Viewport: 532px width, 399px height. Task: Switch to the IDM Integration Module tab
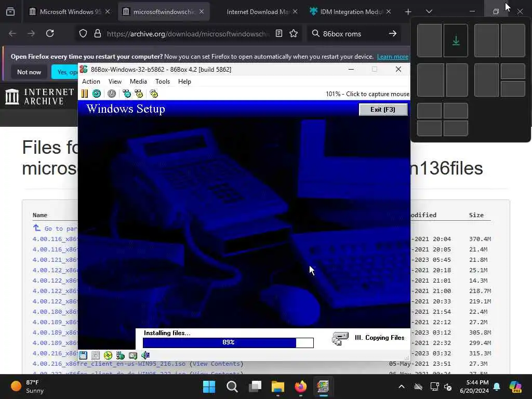[x=350, y=11]
